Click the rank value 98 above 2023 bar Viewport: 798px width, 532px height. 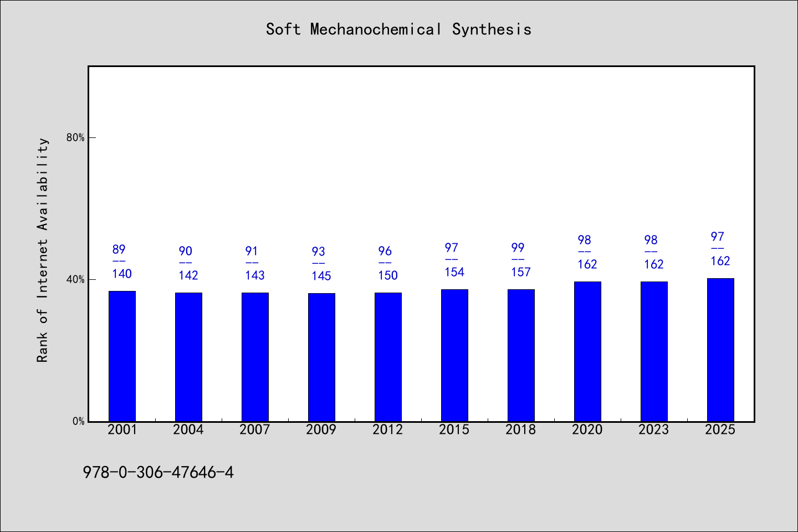tap(651, 240)
